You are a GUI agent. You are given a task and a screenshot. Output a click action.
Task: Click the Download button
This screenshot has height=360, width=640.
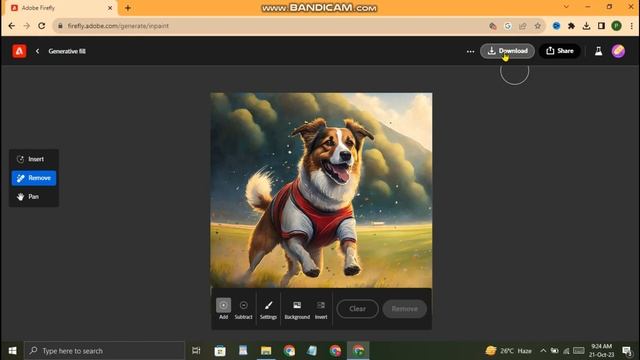[x=507, y=51]
